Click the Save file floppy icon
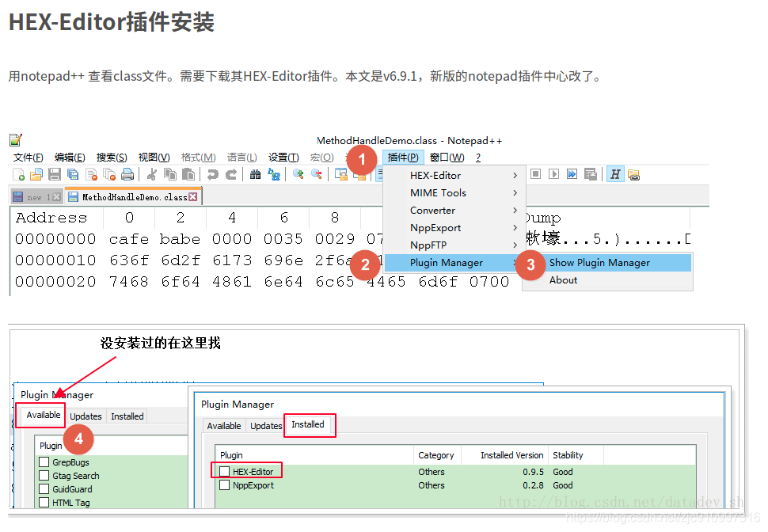Screen dimensions: 768x532 click(x=55, y=174)
